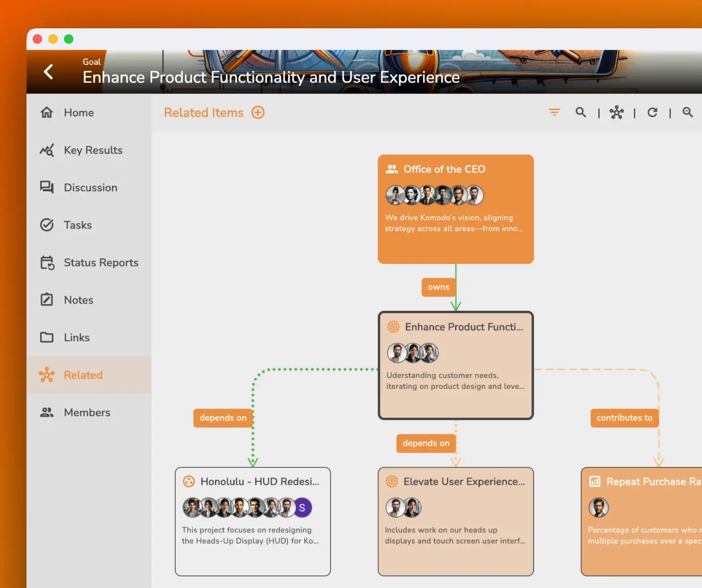Refresh the related items graph

tap(652, 112)
